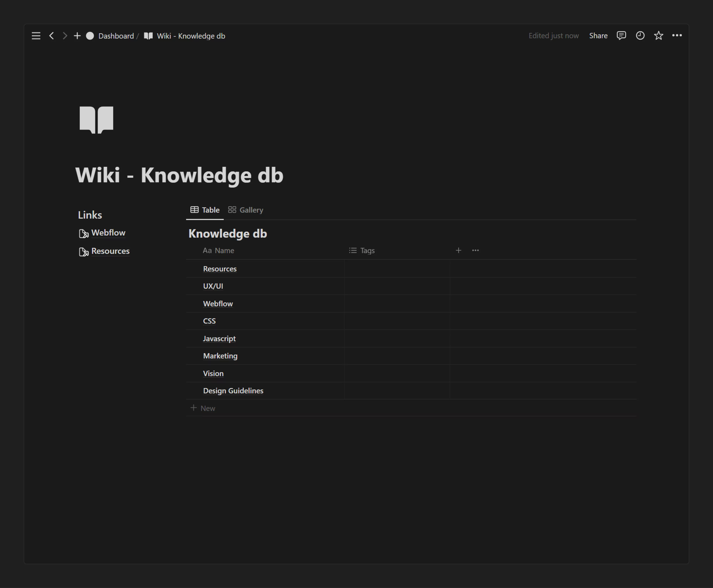Open the Webflow link under Links

coord(108,233)
